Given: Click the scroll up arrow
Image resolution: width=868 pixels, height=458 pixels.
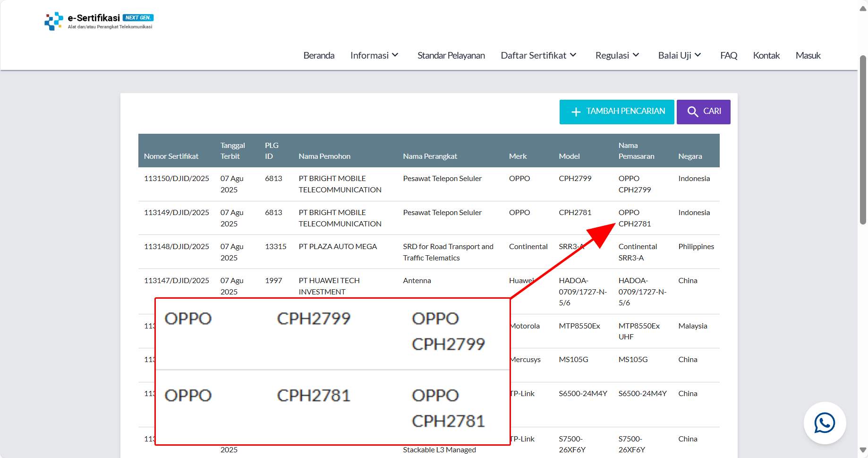Looking at the screenshot, I should coord(863,9).
